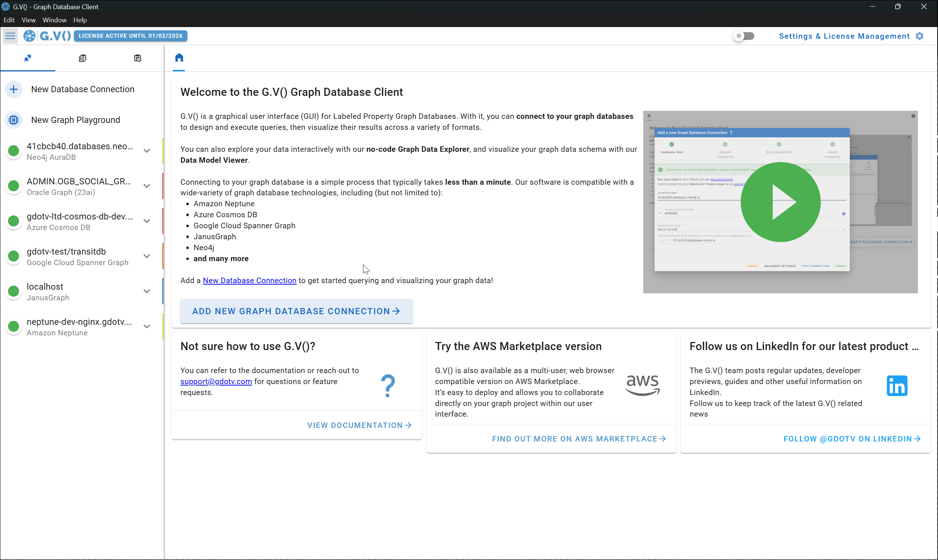Expand the localhost JanusGraph connection

pos(147,291)
